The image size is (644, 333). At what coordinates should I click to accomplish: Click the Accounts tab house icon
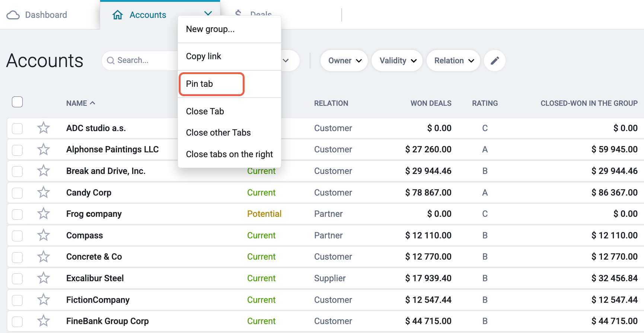pyautogui.click(x=118, y=15)
